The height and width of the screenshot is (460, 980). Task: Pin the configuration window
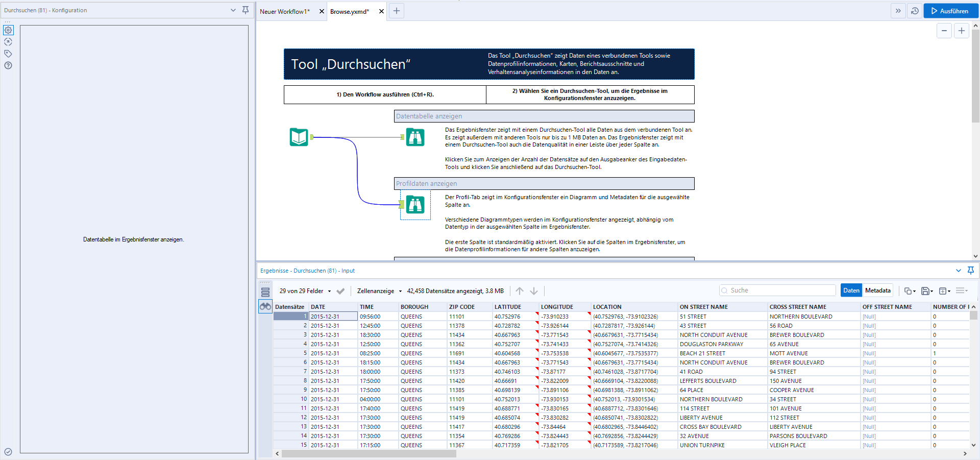tap(246, 10)
